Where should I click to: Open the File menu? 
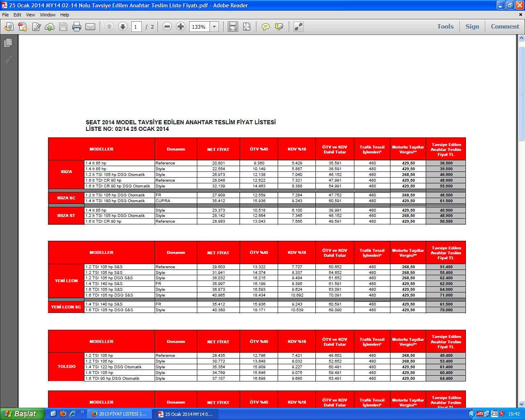pyautogui.click(x=5, y=15)
